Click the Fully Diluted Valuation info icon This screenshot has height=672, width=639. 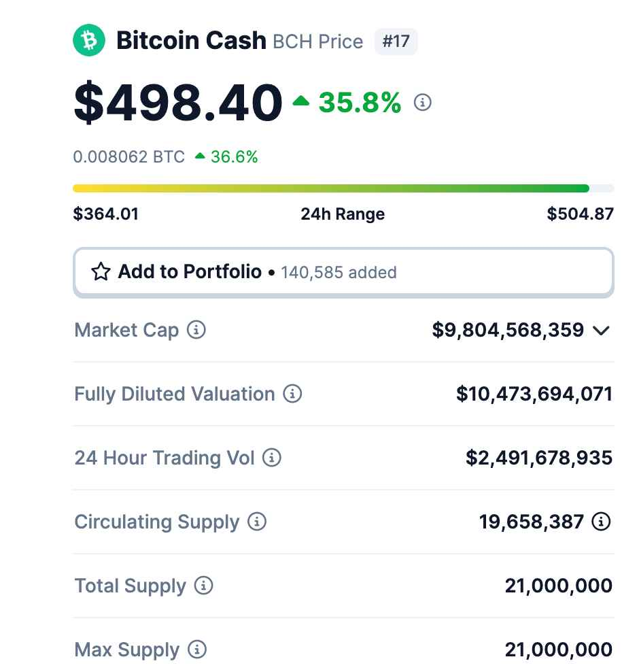click(x=292, y=393)
